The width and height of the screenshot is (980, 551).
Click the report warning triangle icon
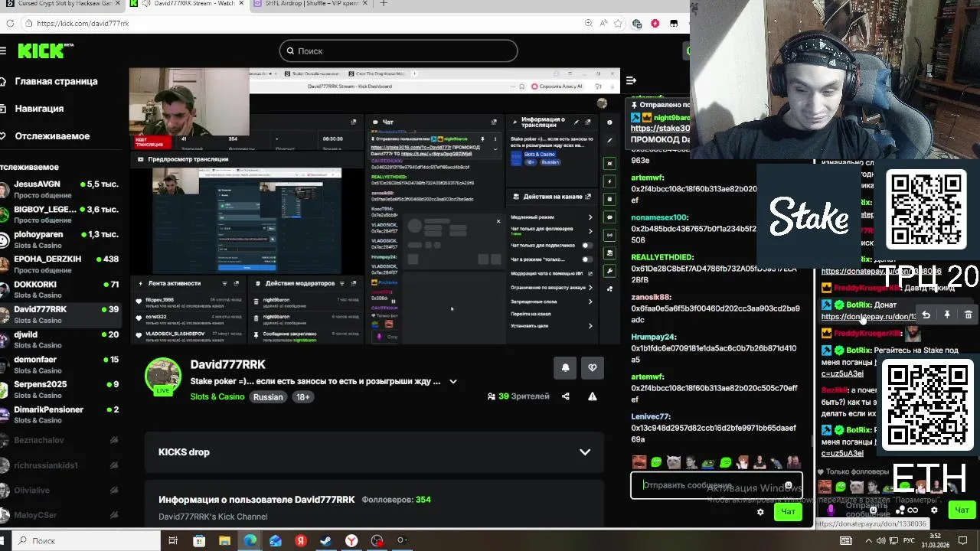coord(592,396)
